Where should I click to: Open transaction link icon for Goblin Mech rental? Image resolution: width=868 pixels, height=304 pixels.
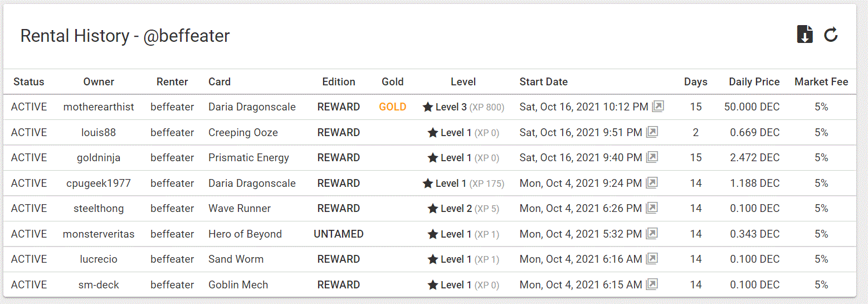click(x=652, y=284)
